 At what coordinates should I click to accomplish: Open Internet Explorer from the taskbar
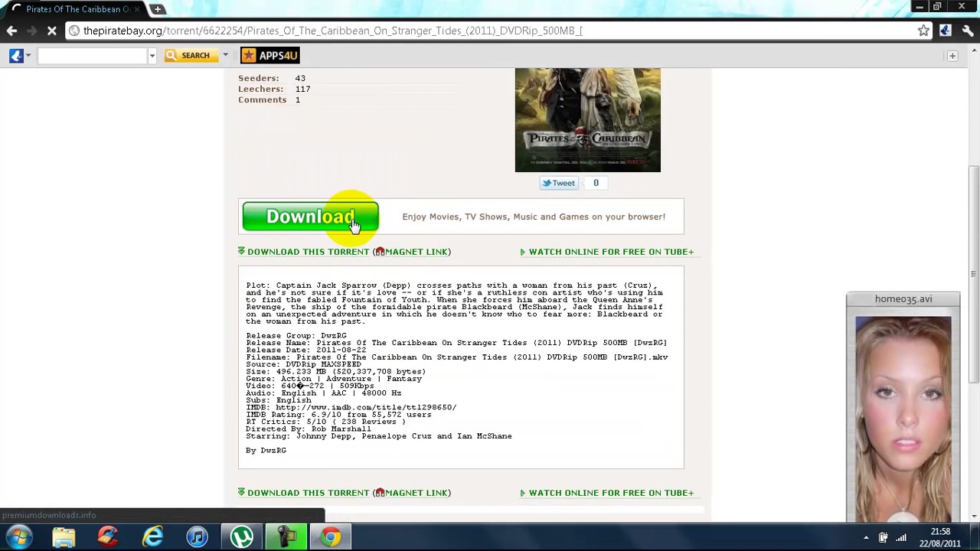pos(152,537)
